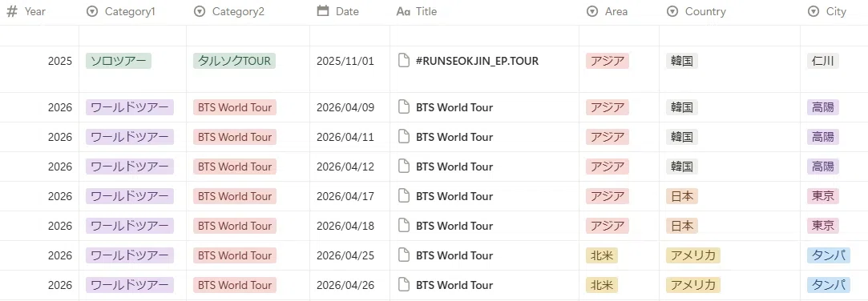The height and width of the screenshot is (301, 868).
Task: Click page icon in the 2026/04/09 row
Action: click(x=404, y=107)
